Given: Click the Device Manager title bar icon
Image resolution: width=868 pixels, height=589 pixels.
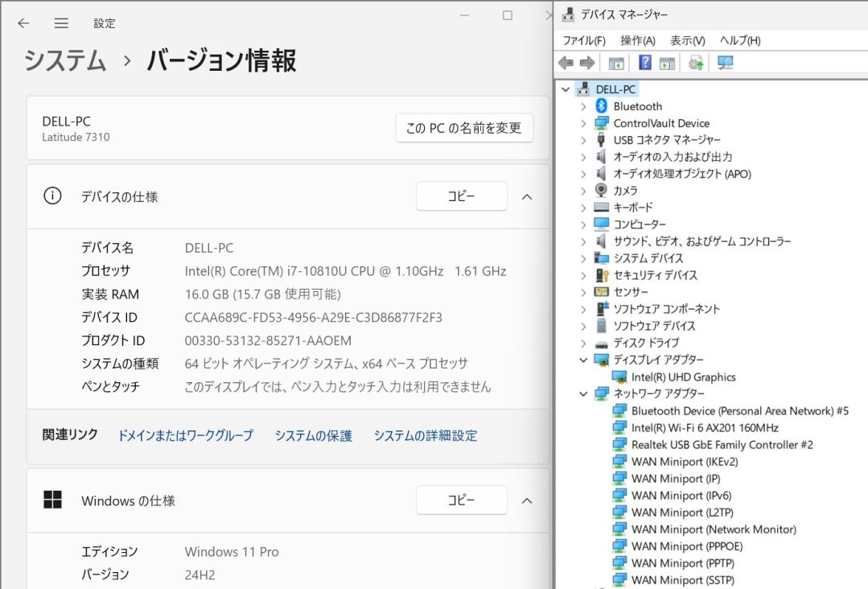Looking at the screenshot, I should (568, 14).
